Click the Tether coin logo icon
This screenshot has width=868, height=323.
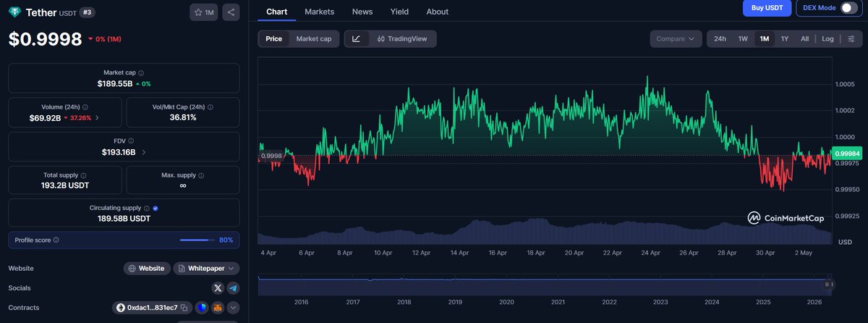[14, 12]
